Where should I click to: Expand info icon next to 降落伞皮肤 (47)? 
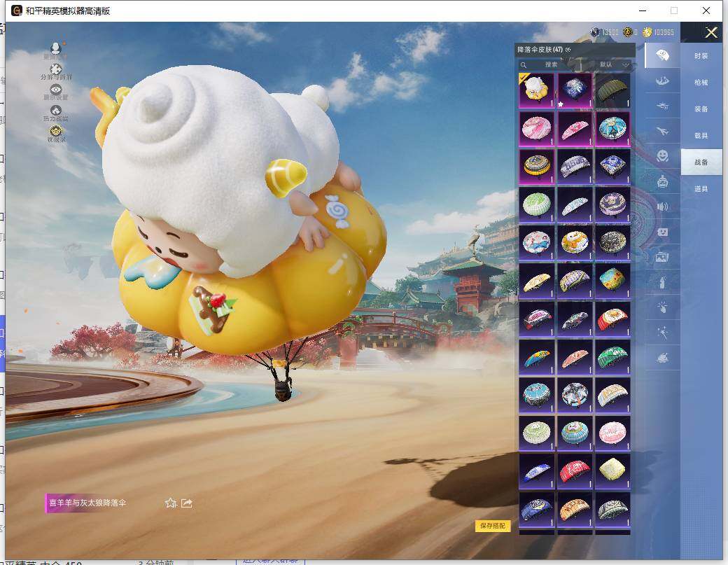pyautogui.click(x=568, y=50)
